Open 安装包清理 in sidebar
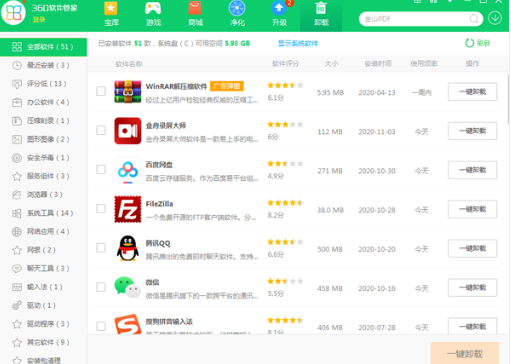 pyautogui.click(x=43, y=360)
